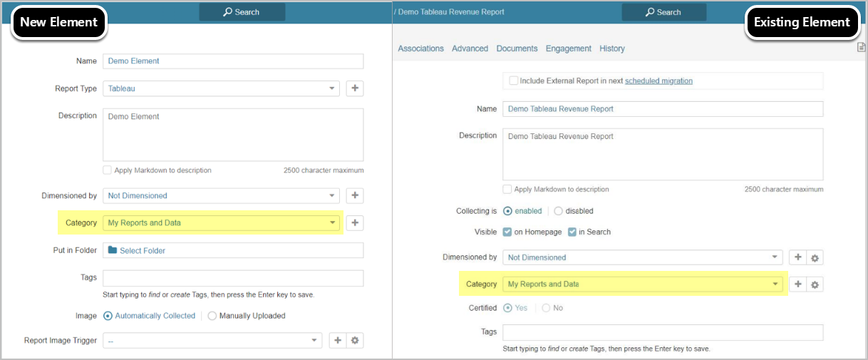
Task: Click plus icon next to Report Image Trigger
Action: point(338,341)
